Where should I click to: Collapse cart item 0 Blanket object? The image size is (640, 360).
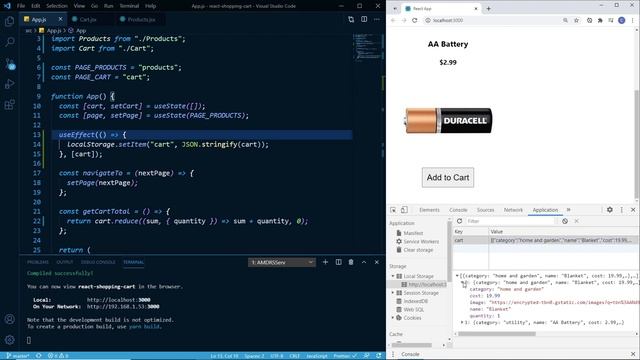462,282
